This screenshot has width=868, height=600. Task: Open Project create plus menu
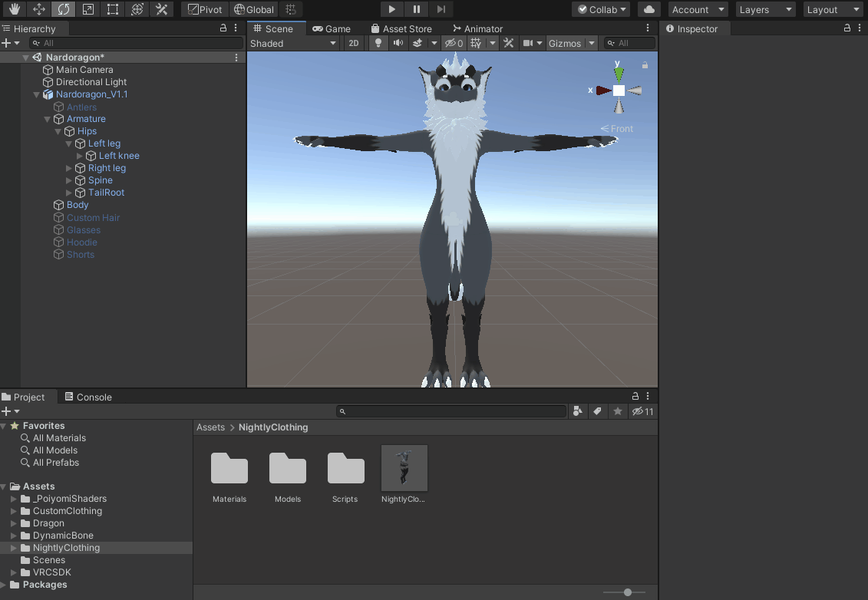10,411
